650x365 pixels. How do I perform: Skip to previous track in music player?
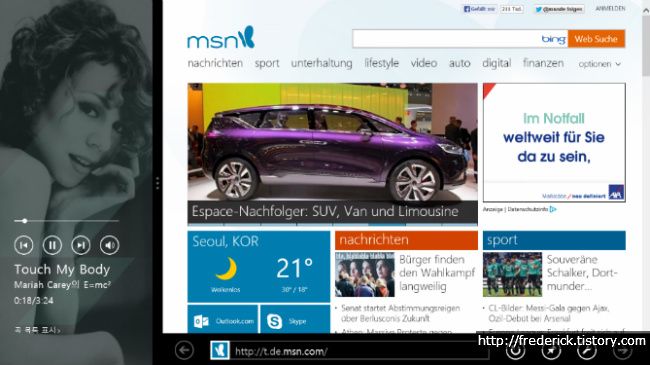coord(24,245)
